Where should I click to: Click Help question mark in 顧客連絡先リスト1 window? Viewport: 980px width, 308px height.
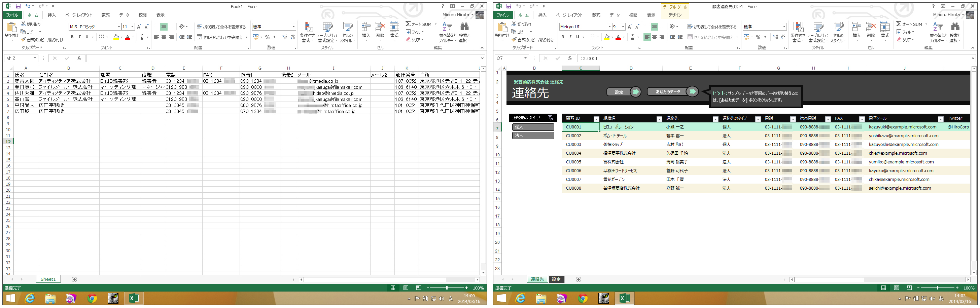[933, 6]
